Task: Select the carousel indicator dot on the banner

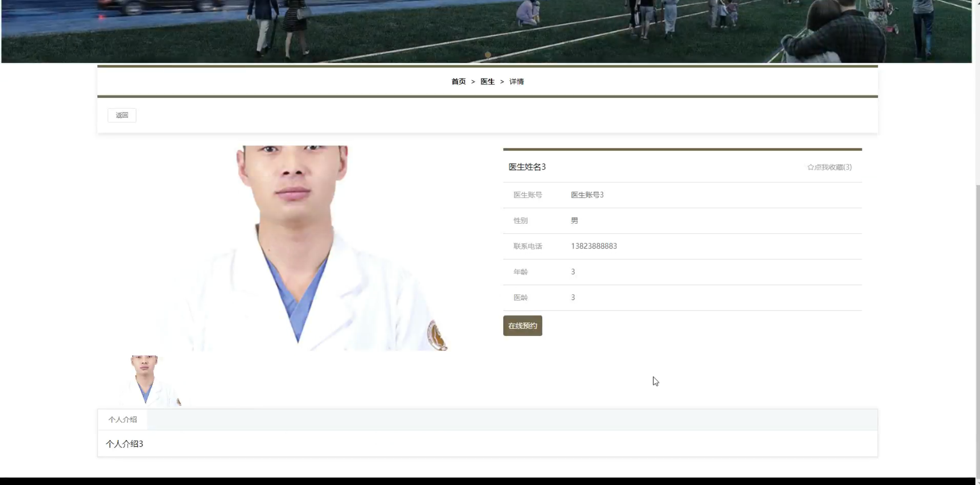Action: point(488,55)
